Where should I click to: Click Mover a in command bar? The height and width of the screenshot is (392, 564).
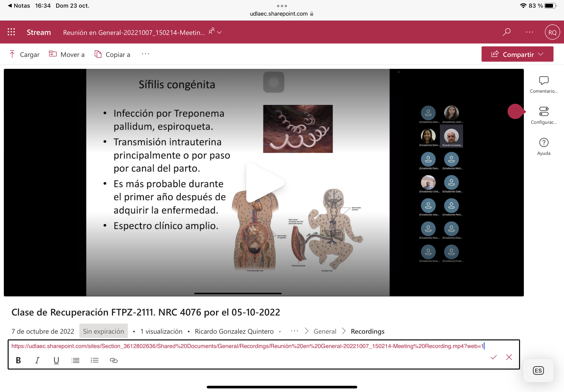coord(66,54)
